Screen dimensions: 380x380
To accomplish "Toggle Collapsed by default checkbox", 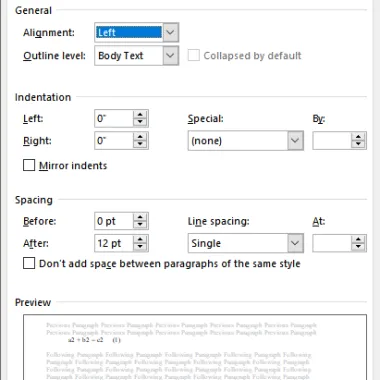I will point(194,55).
